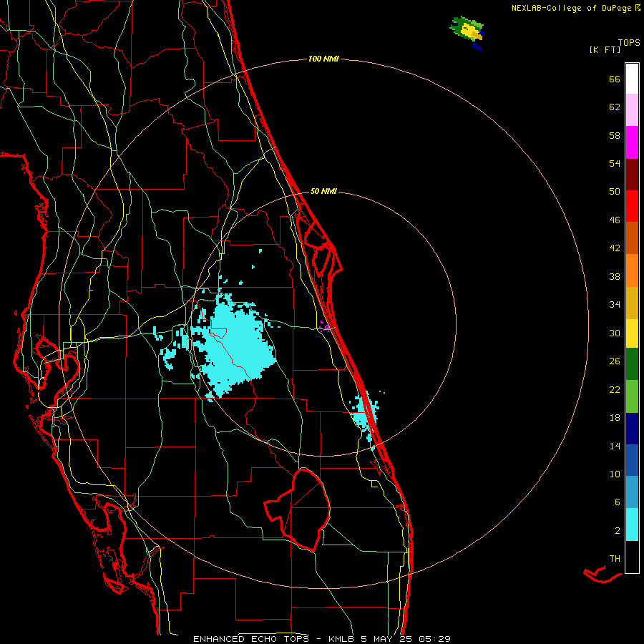Click the 10 scale label

[x=615, y=474]
